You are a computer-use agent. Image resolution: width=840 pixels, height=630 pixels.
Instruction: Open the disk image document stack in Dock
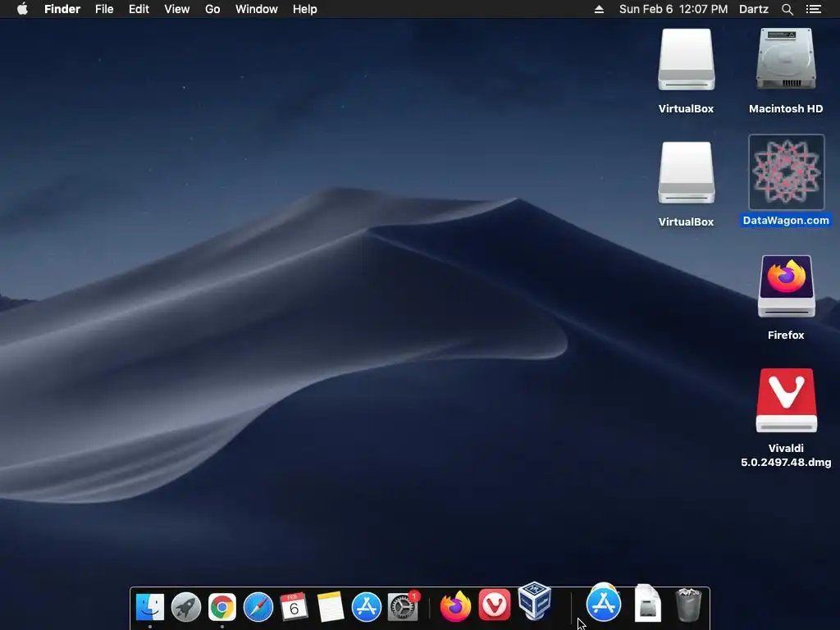(648, 603)
